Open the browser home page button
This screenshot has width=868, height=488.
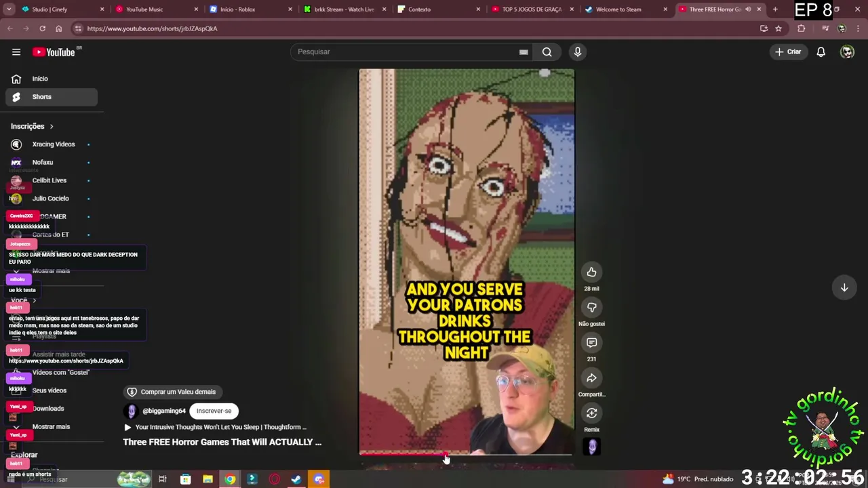tap(58, 28)
